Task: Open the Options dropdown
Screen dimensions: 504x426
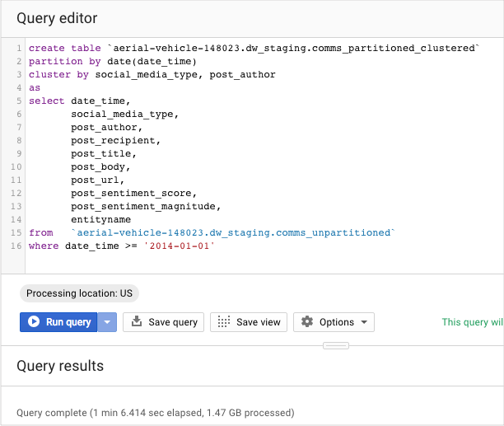Action: pyautogui.click(x=334, y=322)
